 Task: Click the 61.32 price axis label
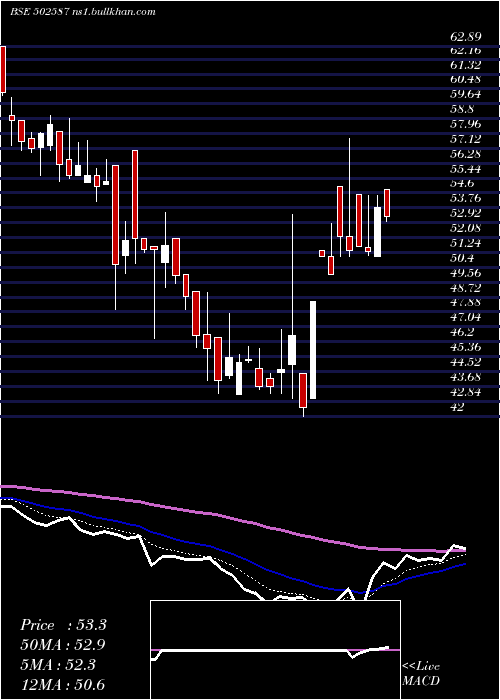465,65
